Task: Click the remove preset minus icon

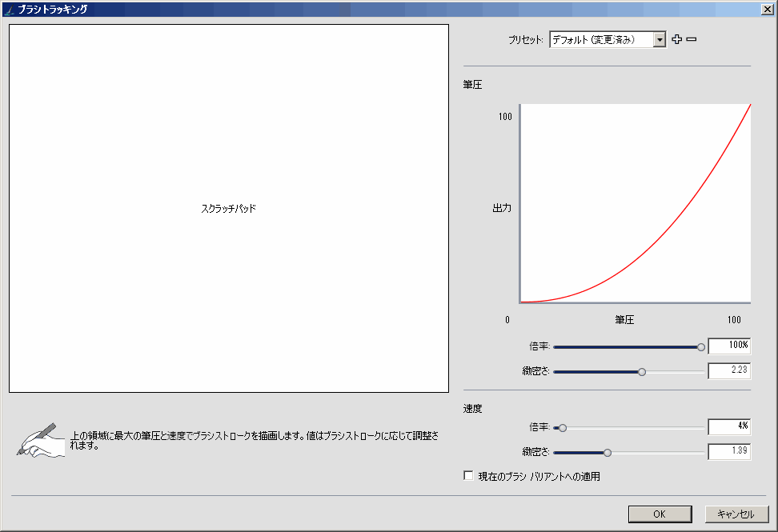Action: coord(692,39)
